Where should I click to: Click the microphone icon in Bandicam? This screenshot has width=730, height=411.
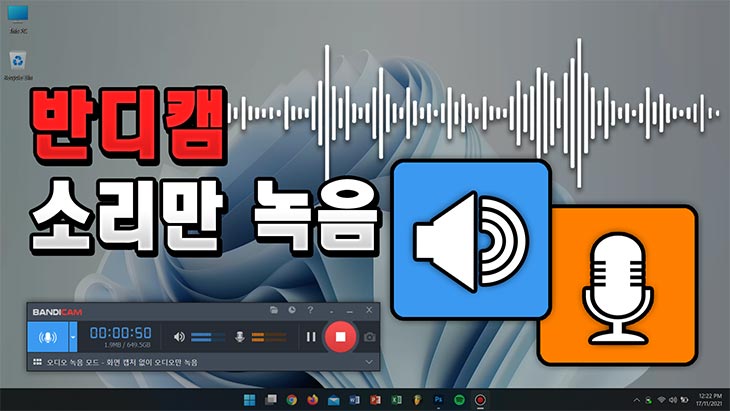[239, 337]
